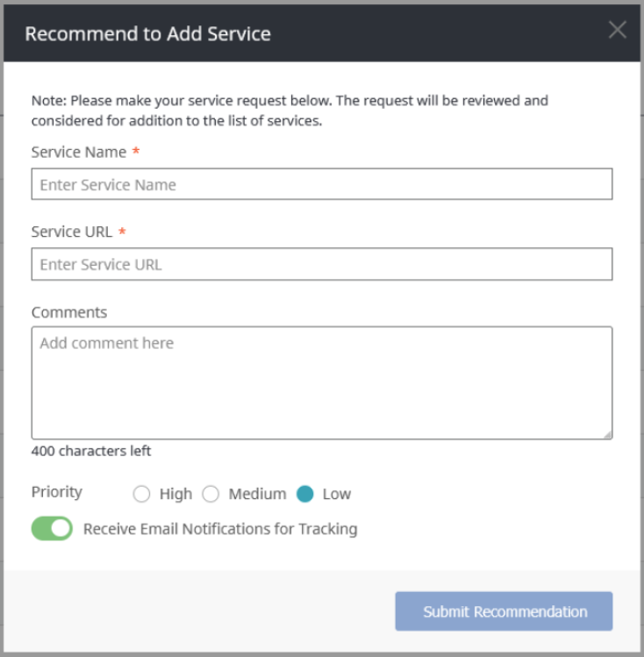Click the Service Name field label
The width and height of the screenshot is (644, 657).
tap(79, 152)
